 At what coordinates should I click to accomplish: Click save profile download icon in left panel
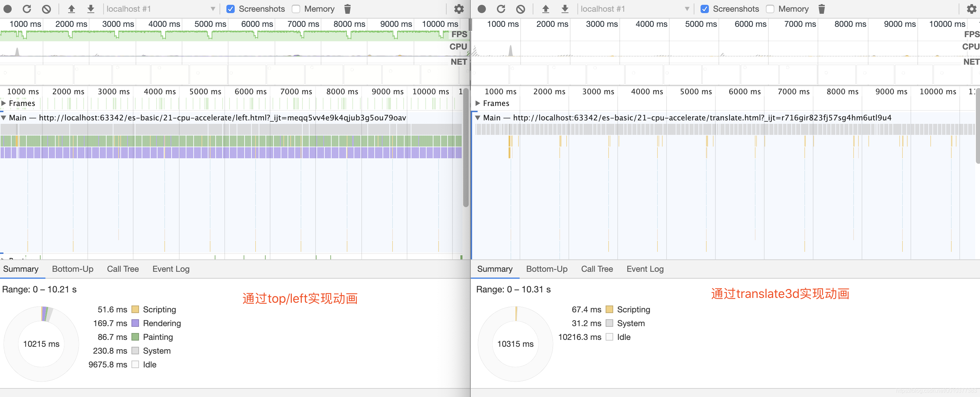tap(90, 9)
